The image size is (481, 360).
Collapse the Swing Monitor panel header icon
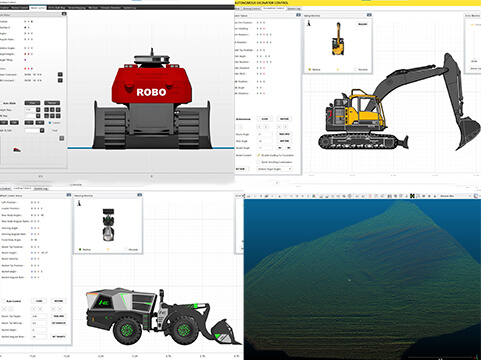pyautogui.click(x=369, y=15)
